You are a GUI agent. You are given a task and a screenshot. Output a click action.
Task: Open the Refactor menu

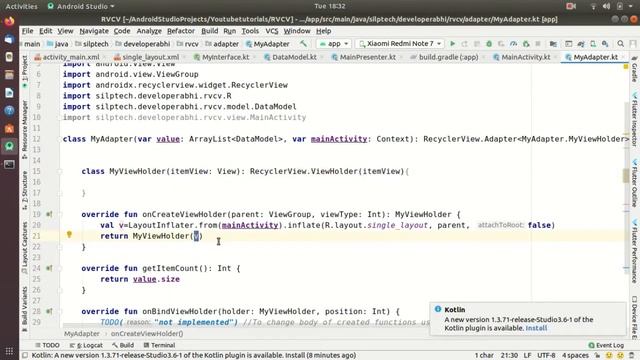click(180, 31)
